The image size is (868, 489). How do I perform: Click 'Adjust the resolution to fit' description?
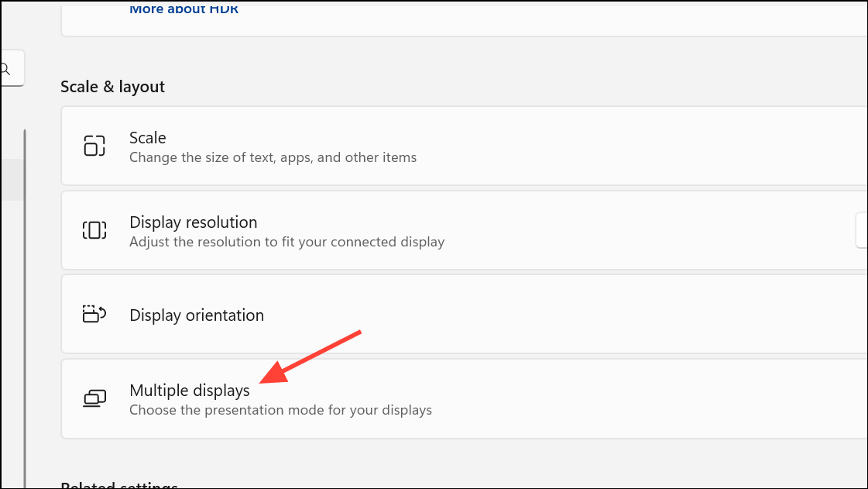286,242
